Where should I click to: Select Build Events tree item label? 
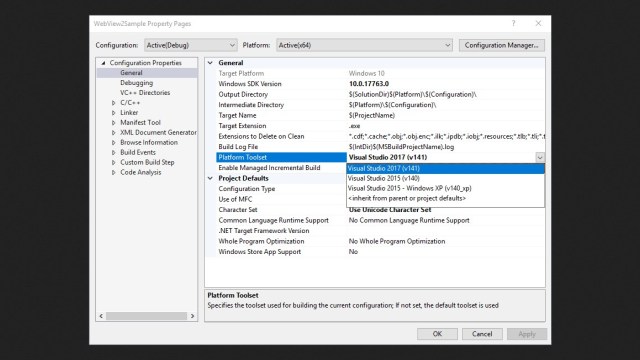coord(138,152)
